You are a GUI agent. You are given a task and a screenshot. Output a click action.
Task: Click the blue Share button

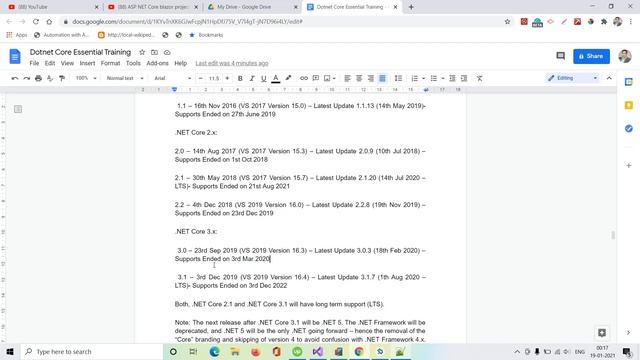(x=591, y=56)
